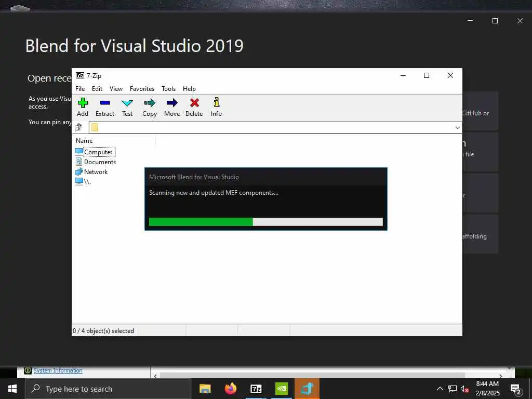This screenshot has height=399, width=532.
Task: Select the \\. entry in the list
Action: 83,181
